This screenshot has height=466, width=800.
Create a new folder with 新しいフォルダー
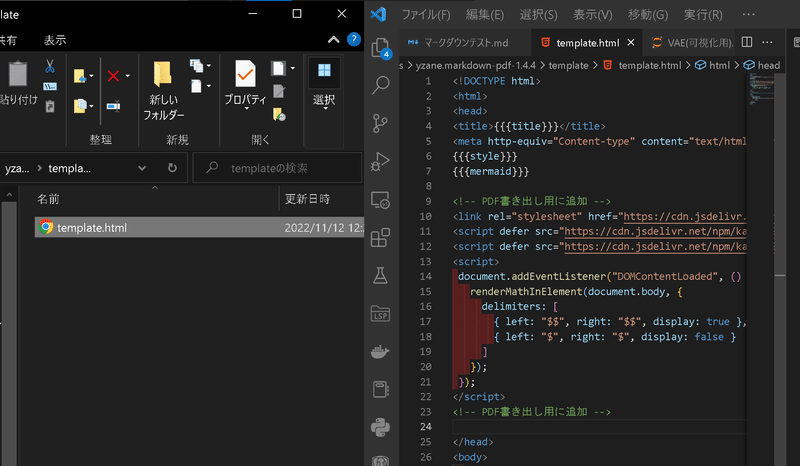point(163,90)
